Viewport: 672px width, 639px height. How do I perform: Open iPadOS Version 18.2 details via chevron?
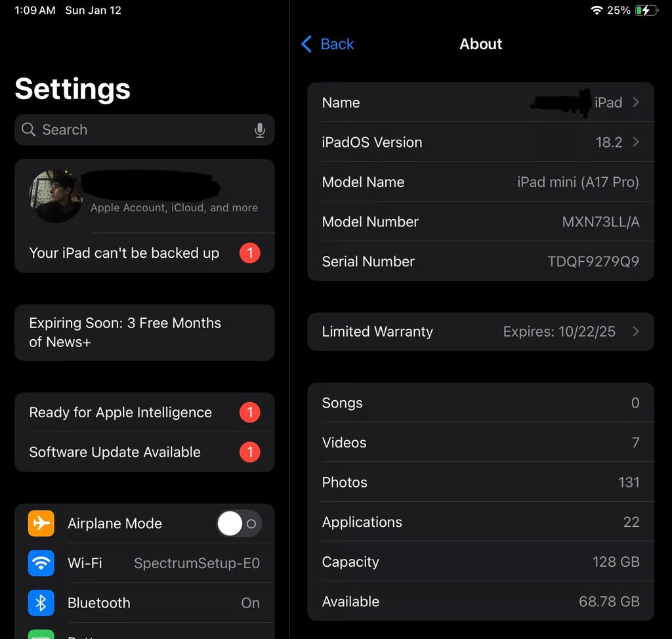click(634, 142)
